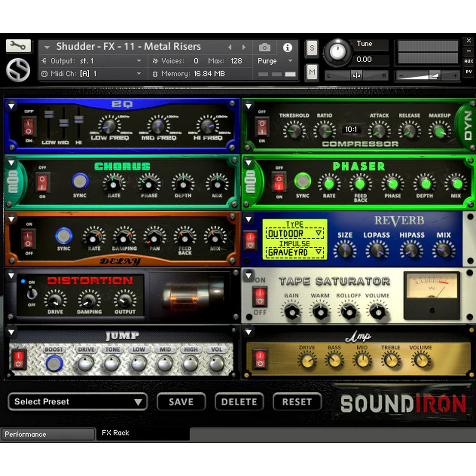This screenshot has height=476, width=476.
Task: Click the Chorus SYNC button
Action: click(x=80, y=181)
